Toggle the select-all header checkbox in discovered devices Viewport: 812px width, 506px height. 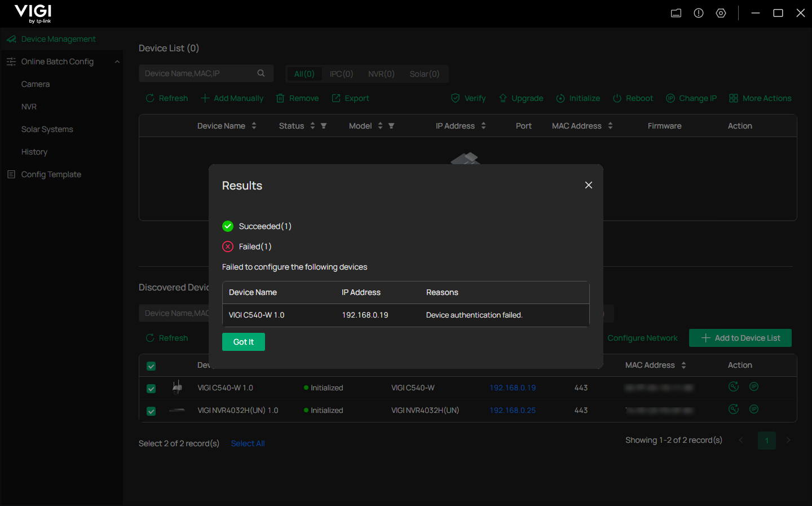coord(151,366)
